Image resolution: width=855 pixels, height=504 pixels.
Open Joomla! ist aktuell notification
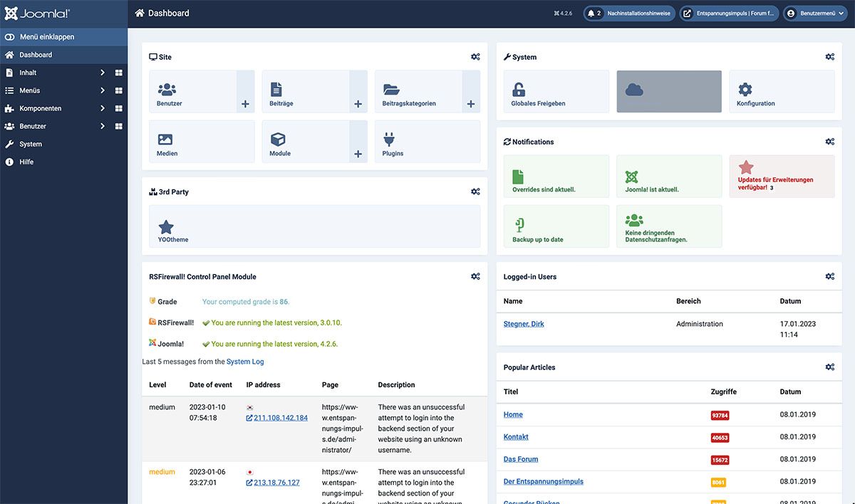tap(669, 177)
